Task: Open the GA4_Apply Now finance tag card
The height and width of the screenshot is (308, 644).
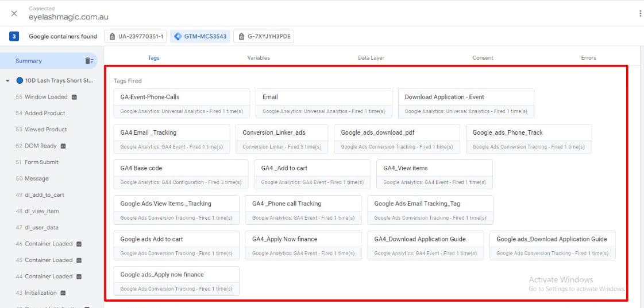Action: pyautogui.click(x=303, y=245)
